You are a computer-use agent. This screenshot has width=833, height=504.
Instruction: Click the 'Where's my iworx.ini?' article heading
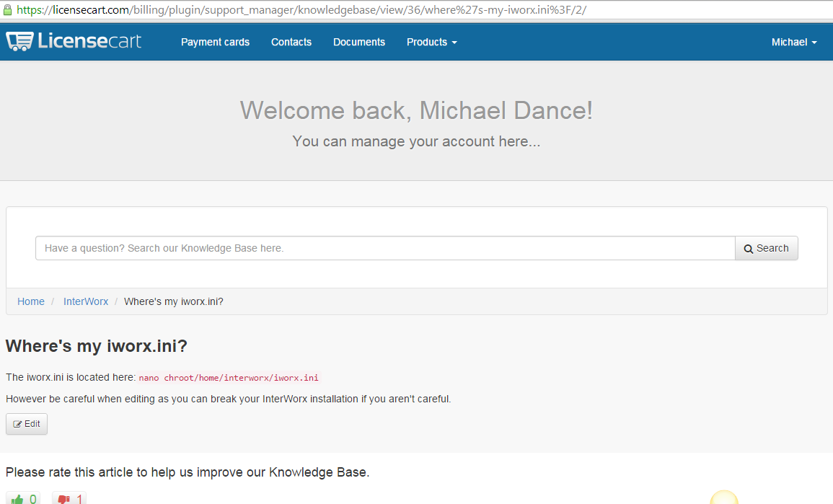(96, 346)
